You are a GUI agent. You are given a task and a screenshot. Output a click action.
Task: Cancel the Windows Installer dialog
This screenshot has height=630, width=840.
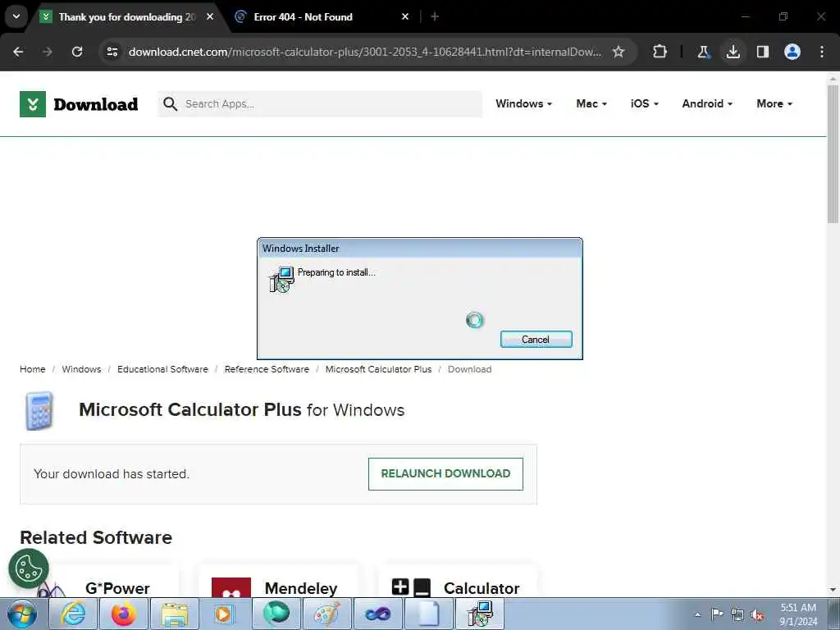(x=536, y=339)
